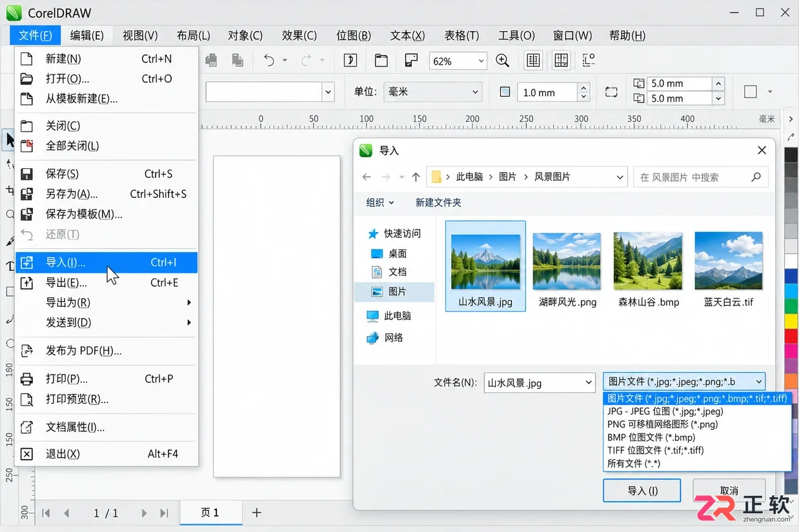The width and height of the screenshot is (799, 532).
Task: Select 山水风景.jpg thumbnail
Action: click(485, 266)
